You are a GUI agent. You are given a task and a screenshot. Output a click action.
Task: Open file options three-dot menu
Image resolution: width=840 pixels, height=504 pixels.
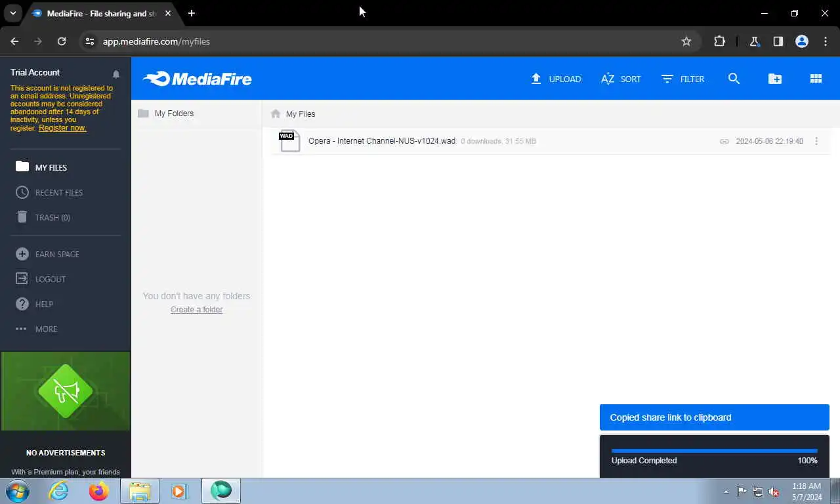pyautogui.click(x=816, y=141)
